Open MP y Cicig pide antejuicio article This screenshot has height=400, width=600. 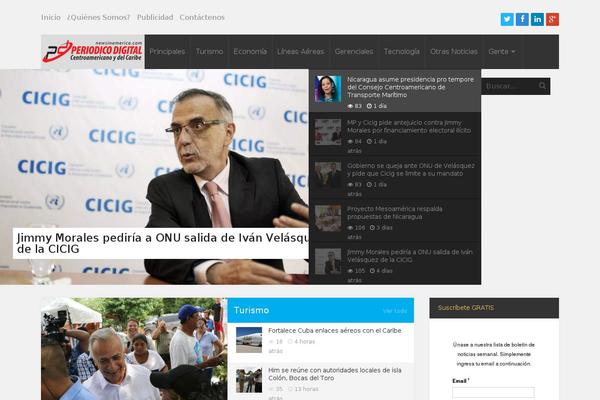[409, 127]
